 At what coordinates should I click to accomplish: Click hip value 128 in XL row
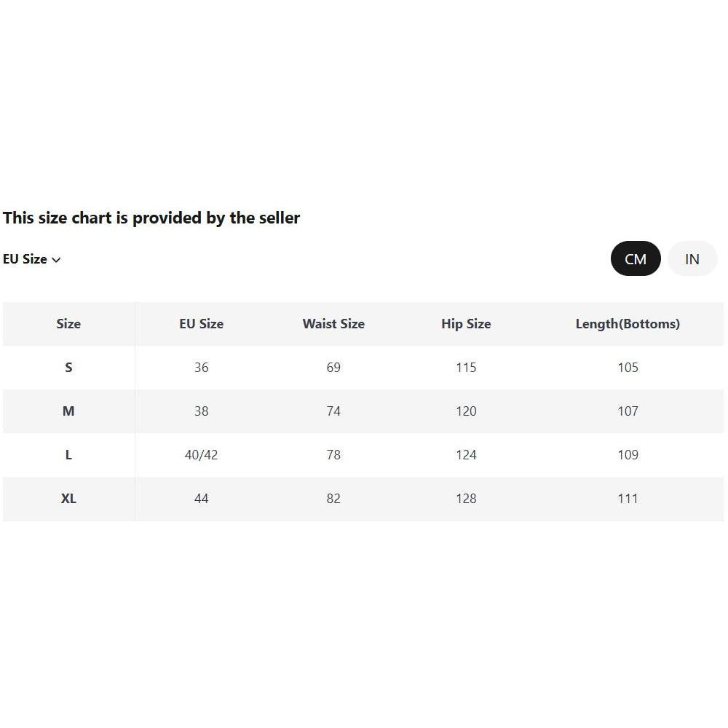click(466, 498)
